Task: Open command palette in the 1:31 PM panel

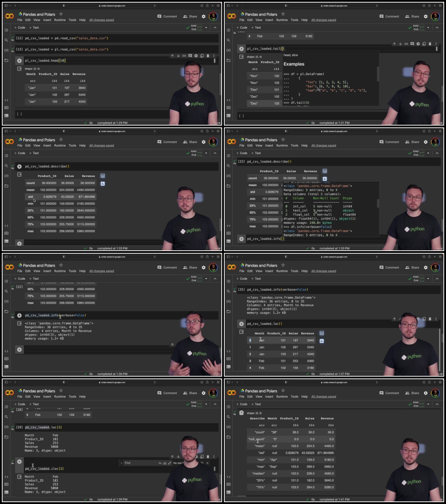Action: point(228,108)
